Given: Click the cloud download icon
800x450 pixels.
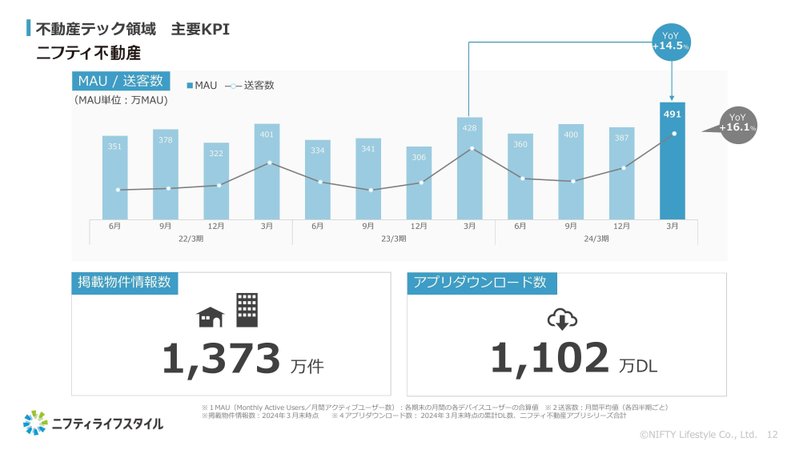Looking at the screenshot, I should 562,319.
